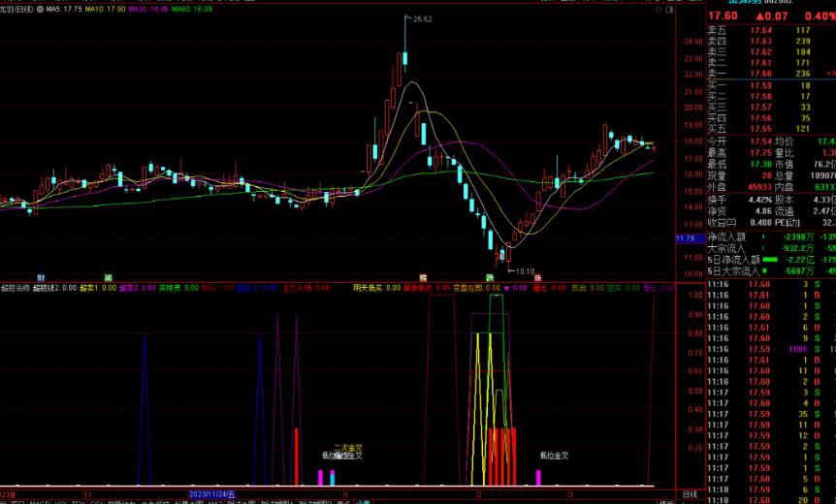Viewport: 836px width, 504px height.
Task: Select the 11:17 tick row with volume 35
Action: click(x=771, y=414)
